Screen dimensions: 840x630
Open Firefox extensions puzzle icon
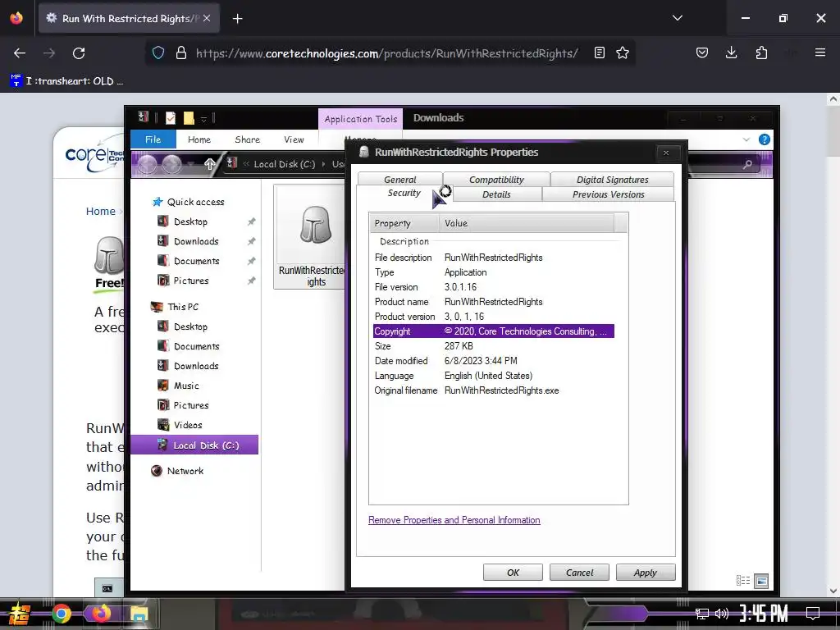coord(761,52)
